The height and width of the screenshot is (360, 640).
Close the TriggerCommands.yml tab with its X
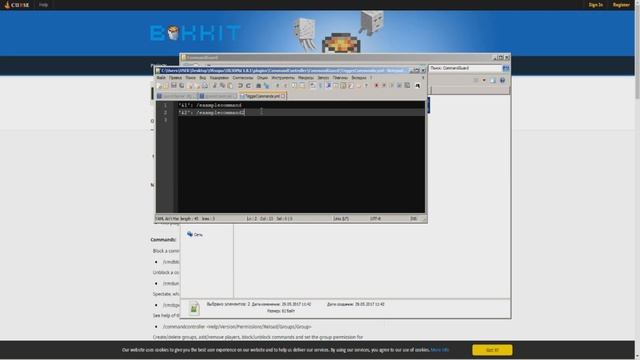click(283, 96)
